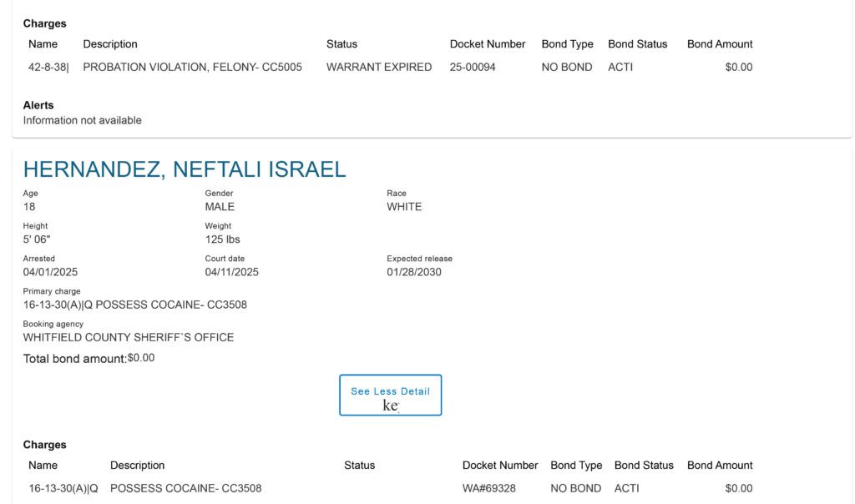855x504 pixels.
Task: Click the See Less Detail button
Action: coord(391,395)
